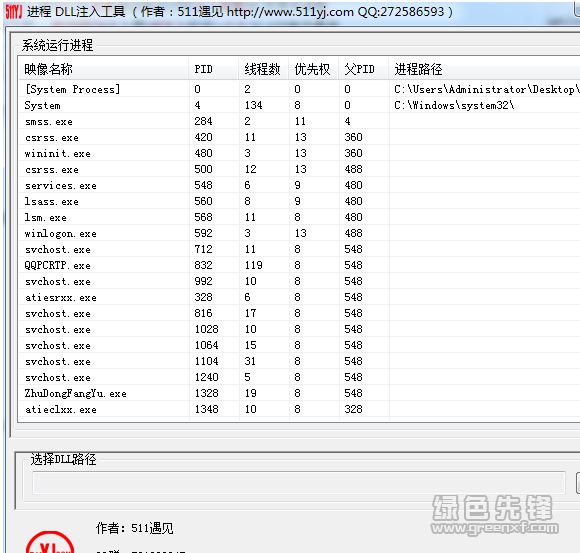Screen dimensions: 580x553
Task: Sort by the 线程数 column header
Action: [263, 69]
